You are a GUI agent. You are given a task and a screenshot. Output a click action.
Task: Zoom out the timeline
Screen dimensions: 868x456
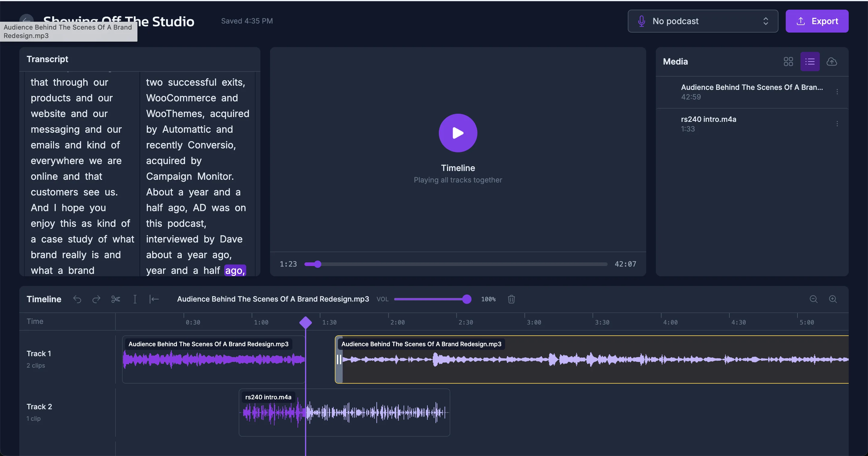[813, 299]
